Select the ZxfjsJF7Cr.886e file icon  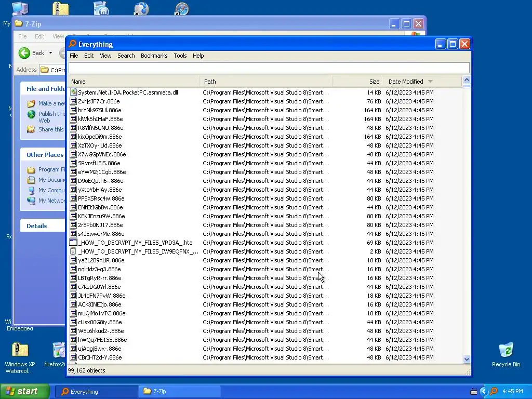click(x=73, y=101)
